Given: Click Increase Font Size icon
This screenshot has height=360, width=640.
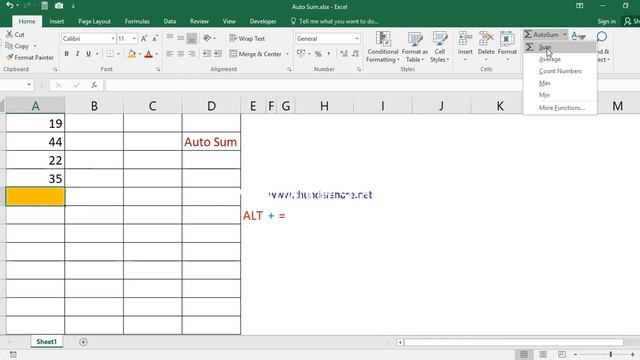Looking at the screenshot, I should click(x=144, y=39).
